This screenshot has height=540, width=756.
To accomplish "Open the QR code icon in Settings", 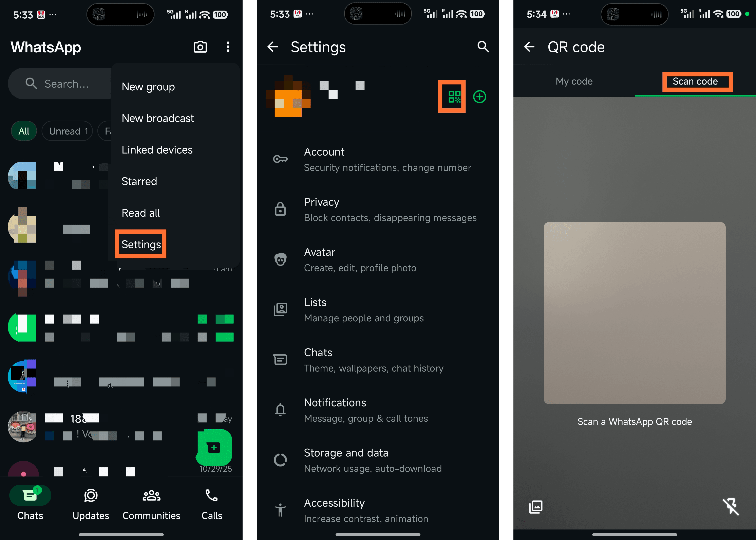I will click(454, 97).
